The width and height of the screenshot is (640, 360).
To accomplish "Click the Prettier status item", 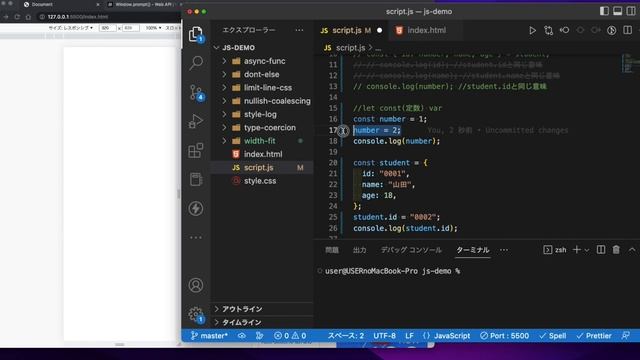I will [x=594, y=336].
